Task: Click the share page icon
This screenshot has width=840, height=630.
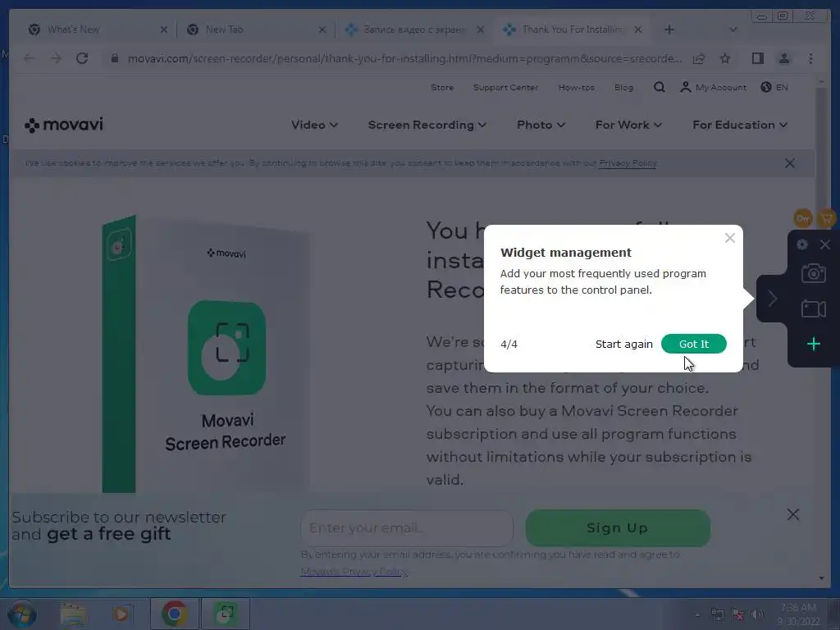Action: (699, 58)
